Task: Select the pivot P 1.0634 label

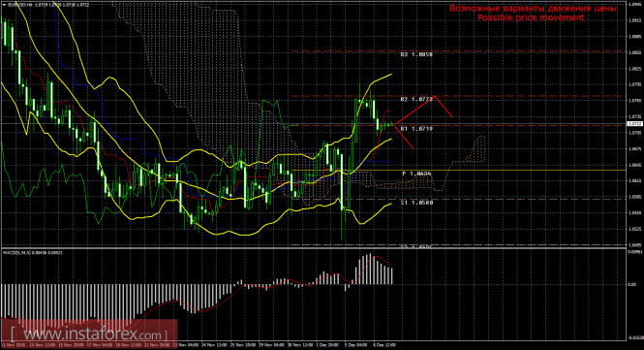Action: 416,174
